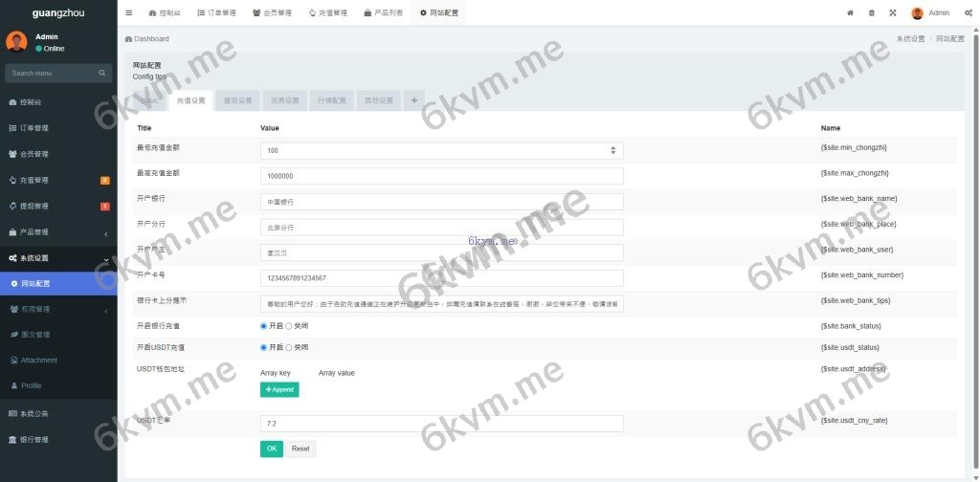Focus the Search menu input field
The width and height of the screenshot is (980, 482).
click(54, 73)
